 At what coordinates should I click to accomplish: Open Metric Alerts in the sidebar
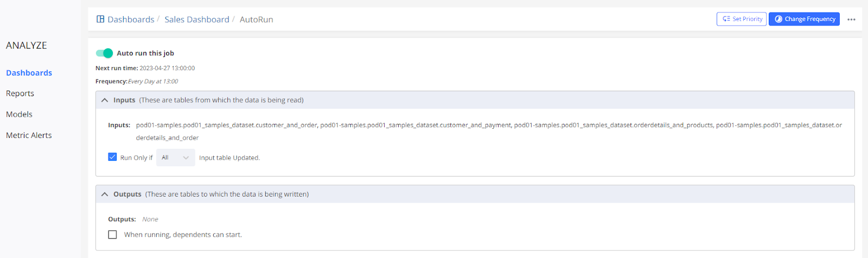point(29,135)
